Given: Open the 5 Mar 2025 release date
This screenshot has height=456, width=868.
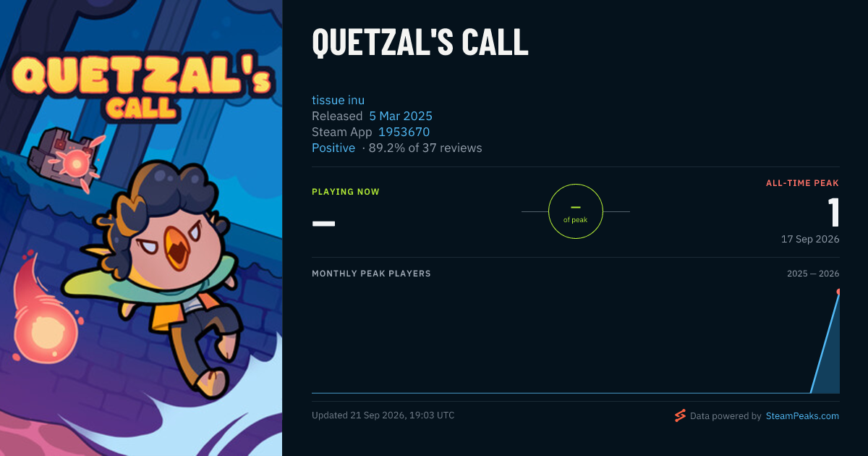Looking at the screenshot, I should tap(401, 116).
